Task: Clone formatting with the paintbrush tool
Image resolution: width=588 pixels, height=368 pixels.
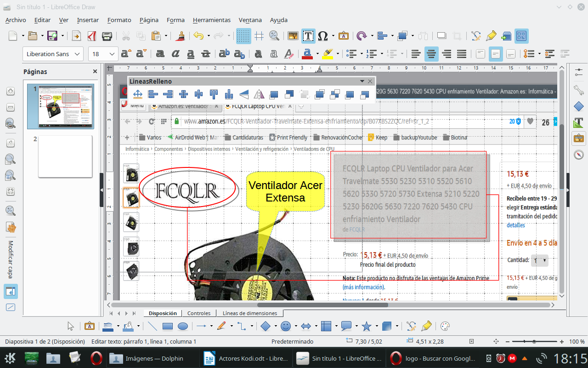Action: [x=181, y=36]
